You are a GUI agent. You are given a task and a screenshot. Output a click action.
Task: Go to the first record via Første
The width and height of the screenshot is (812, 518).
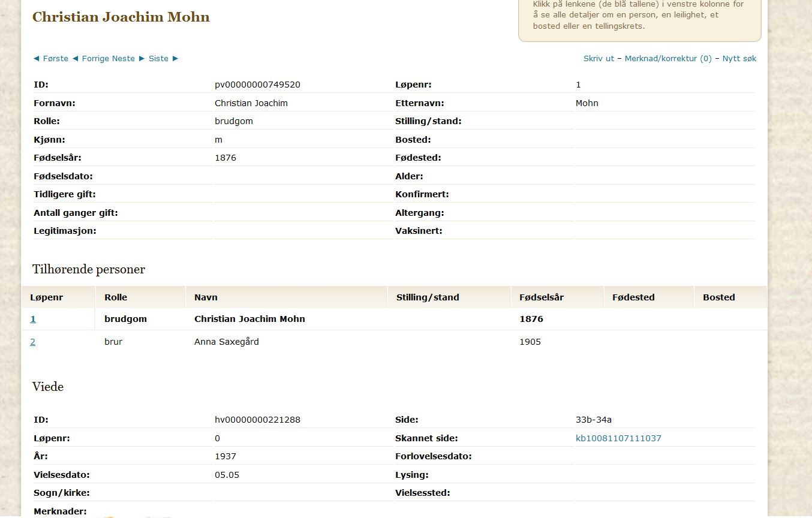coord(51,59)
